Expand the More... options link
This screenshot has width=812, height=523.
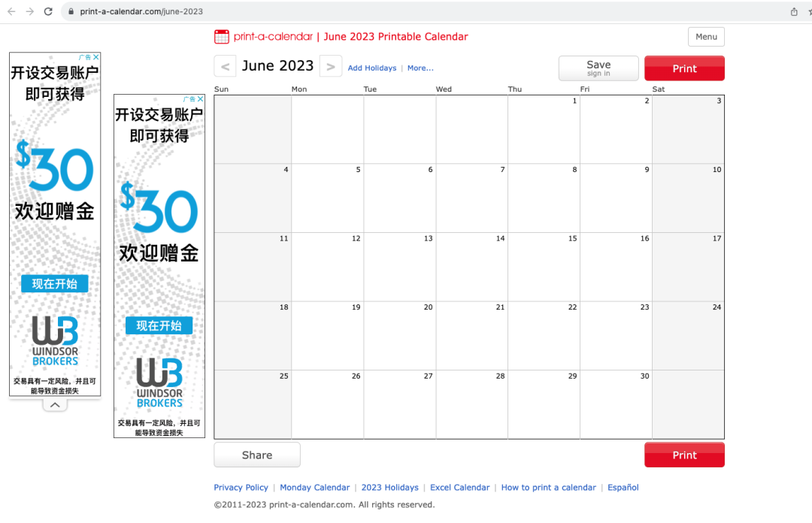[420, 68]
